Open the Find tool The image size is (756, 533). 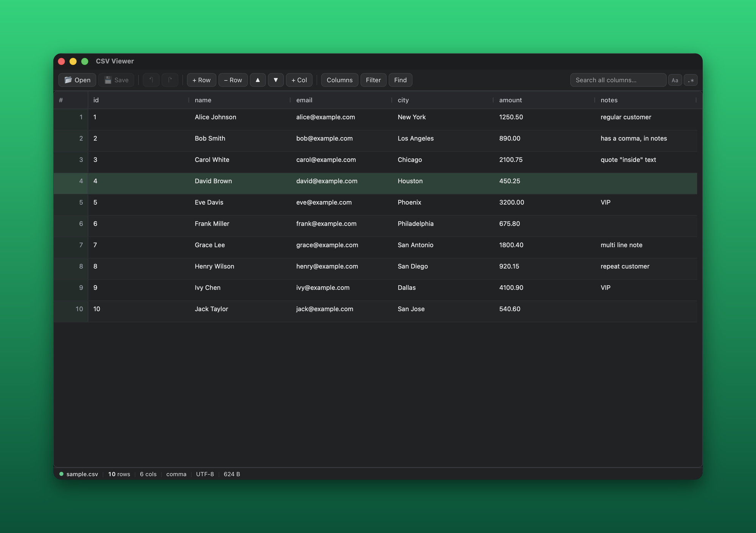click(x=400, y=80)
